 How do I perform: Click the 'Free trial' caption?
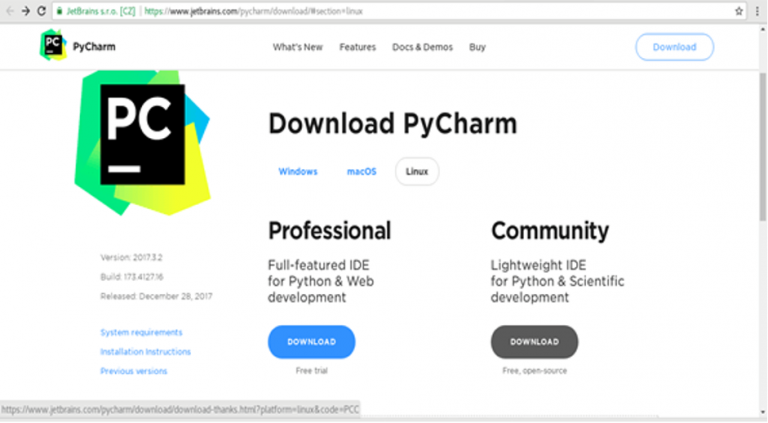[312, 371]
